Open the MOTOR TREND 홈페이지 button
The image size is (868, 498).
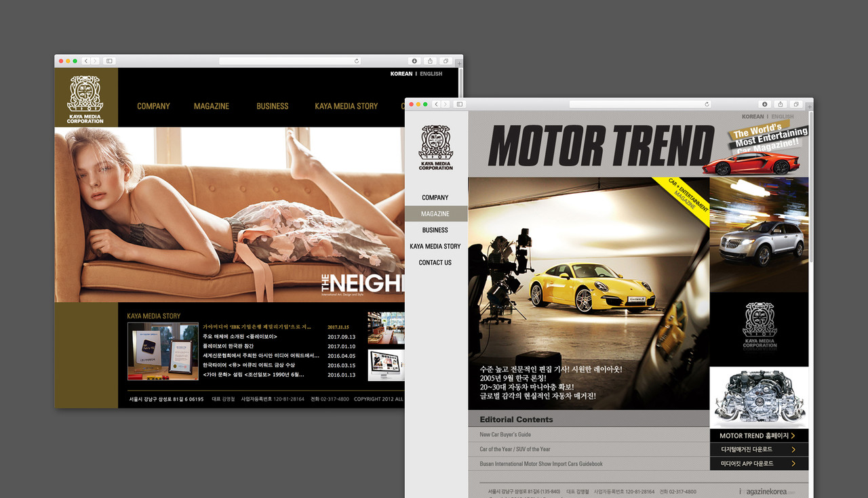coord(759,436)
